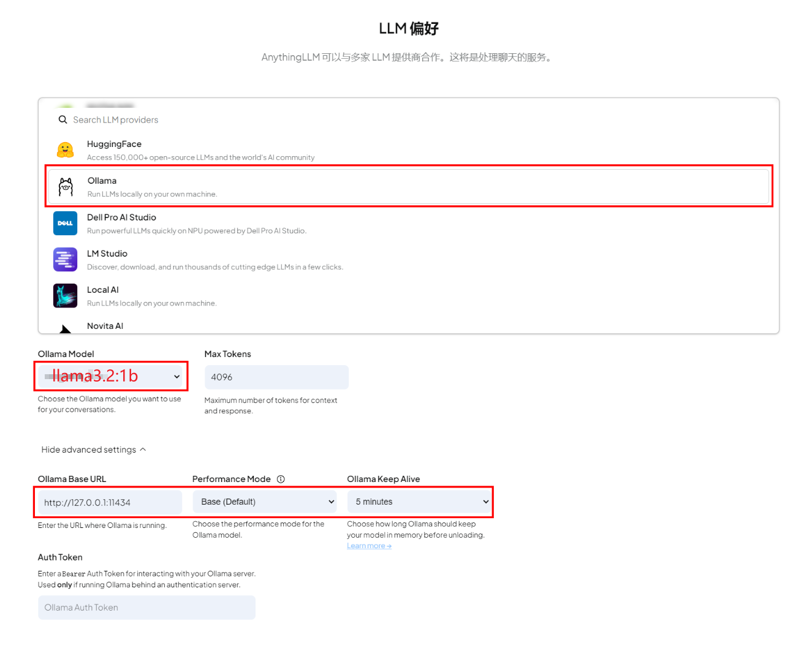This screenshot has width=812, height=648.
Task: Click the Novita AI logo icon
Action: pyautogui.click(x=65, y=328)
